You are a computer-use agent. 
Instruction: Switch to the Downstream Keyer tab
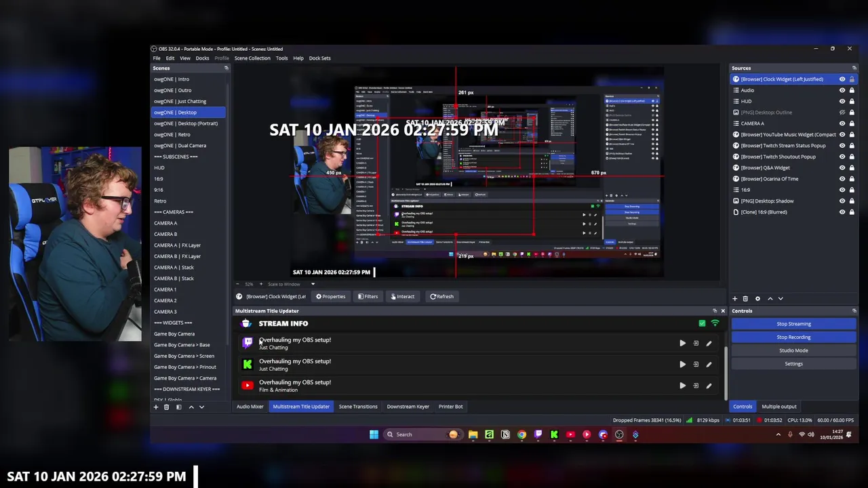click(x=408, y=407)
